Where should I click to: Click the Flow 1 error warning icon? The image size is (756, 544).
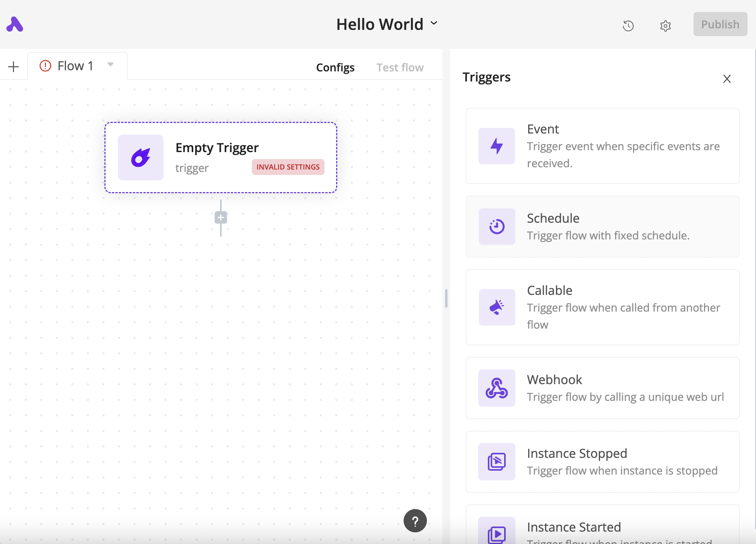point(45,66)
